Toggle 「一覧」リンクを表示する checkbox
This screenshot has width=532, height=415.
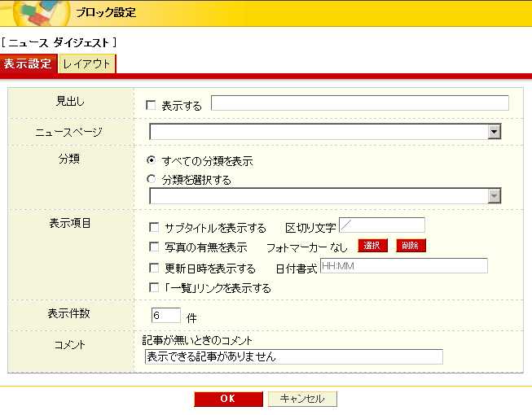154,287
